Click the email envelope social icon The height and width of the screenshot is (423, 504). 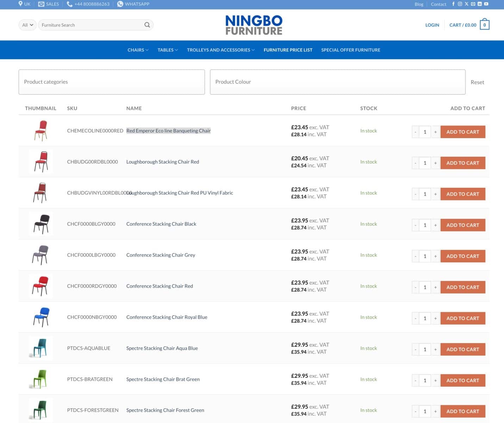[473, 4]
